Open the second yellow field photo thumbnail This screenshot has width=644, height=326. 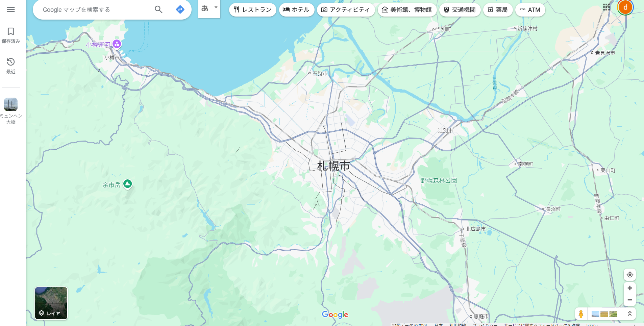pos(604,314)
